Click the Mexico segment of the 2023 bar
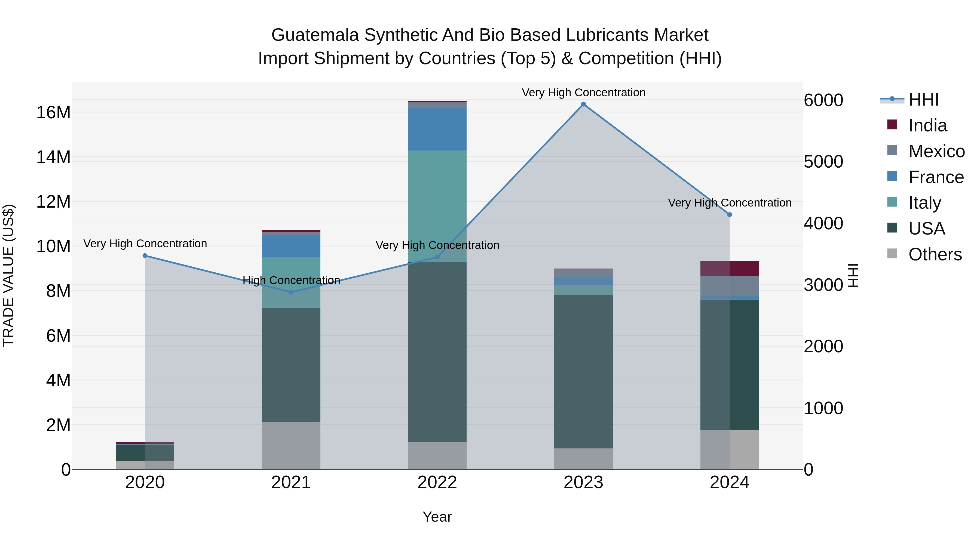Screen dimensions: 980x551 [583, 273]
